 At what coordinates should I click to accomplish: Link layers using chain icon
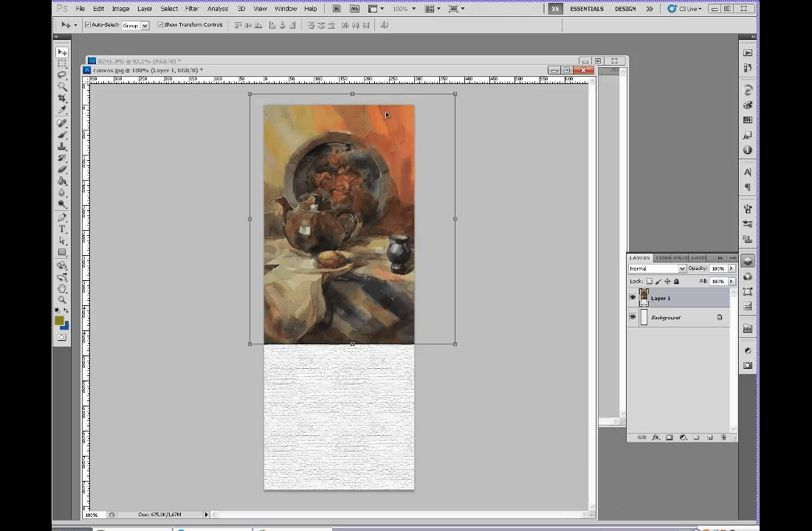click(641, 437)
